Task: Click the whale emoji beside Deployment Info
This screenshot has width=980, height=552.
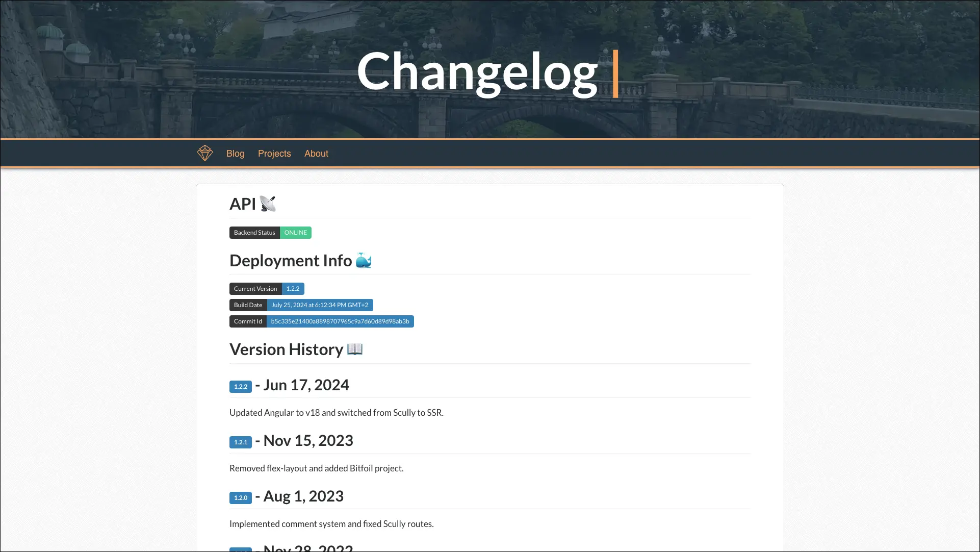Action: (x=364, y=260)
